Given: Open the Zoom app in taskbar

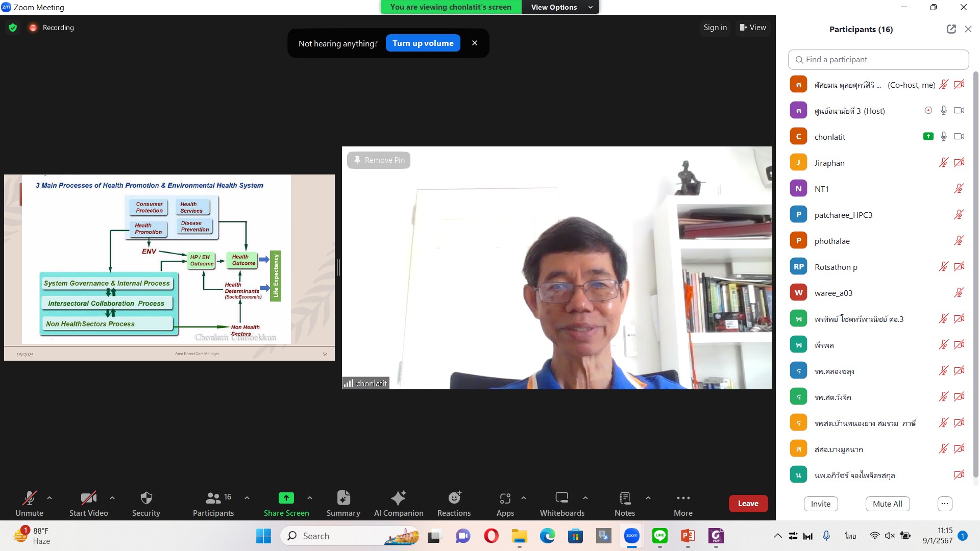Looking at the screenshot, I should pos(632,536).
